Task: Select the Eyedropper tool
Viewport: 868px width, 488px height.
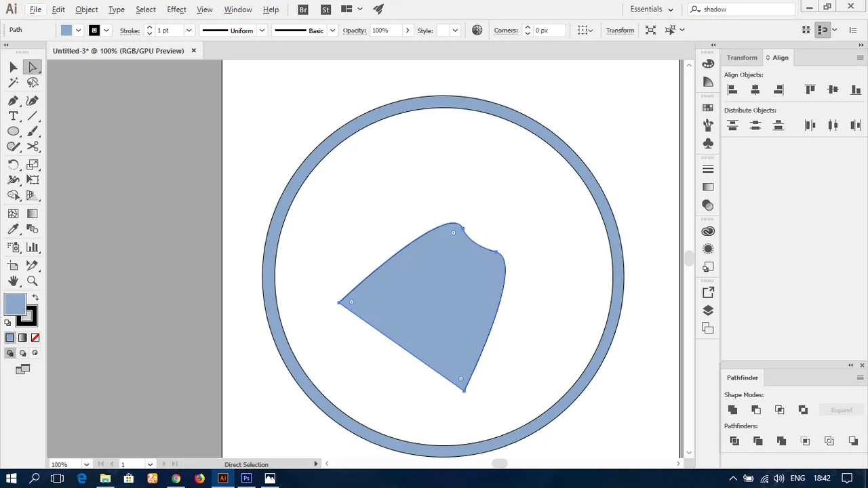Action: click(13, 230)
